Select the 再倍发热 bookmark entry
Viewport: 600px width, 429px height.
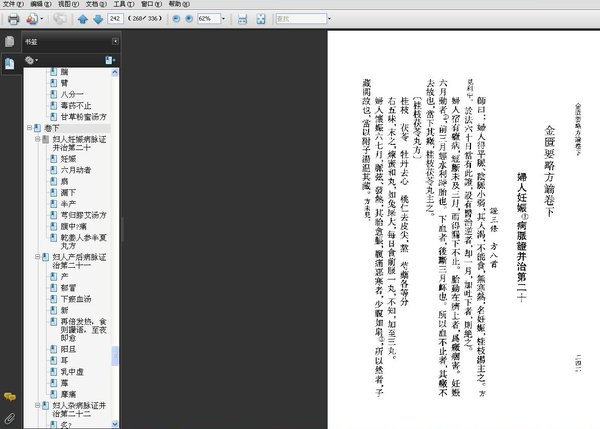tap(83, 329)
